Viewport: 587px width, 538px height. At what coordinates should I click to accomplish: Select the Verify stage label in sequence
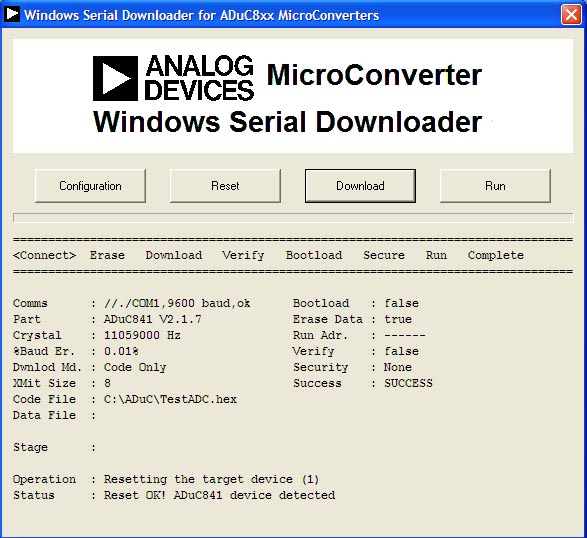pyautogui.click(x=243, y=255)
